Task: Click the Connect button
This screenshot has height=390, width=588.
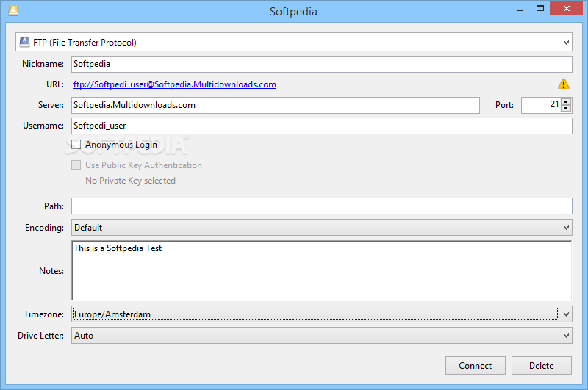Action: [x=475, y=365]
